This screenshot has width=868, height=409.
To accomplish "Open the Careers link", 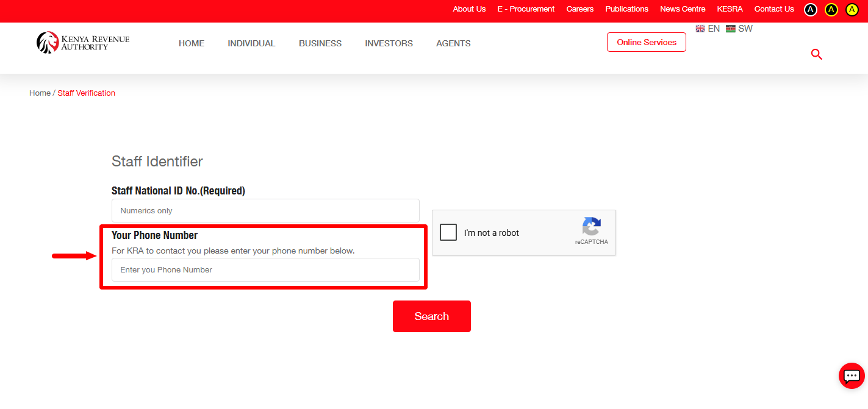I will tap(580, 9).
